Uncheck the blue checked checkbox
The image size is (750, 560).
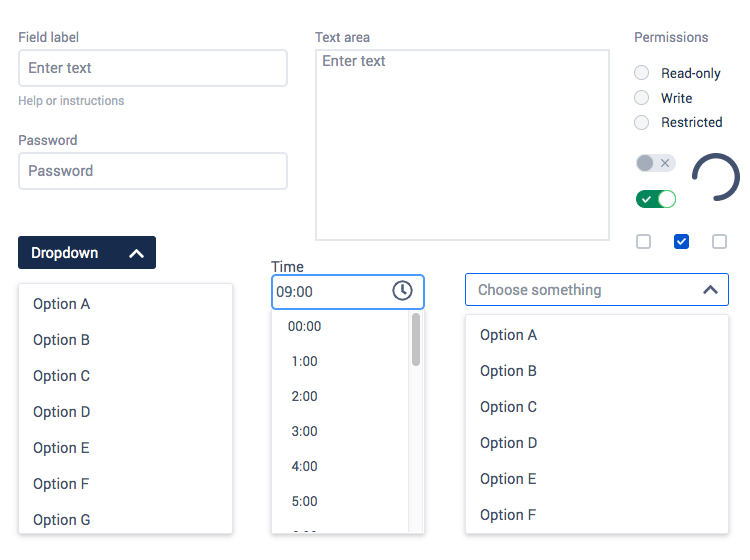pos(681,242)
